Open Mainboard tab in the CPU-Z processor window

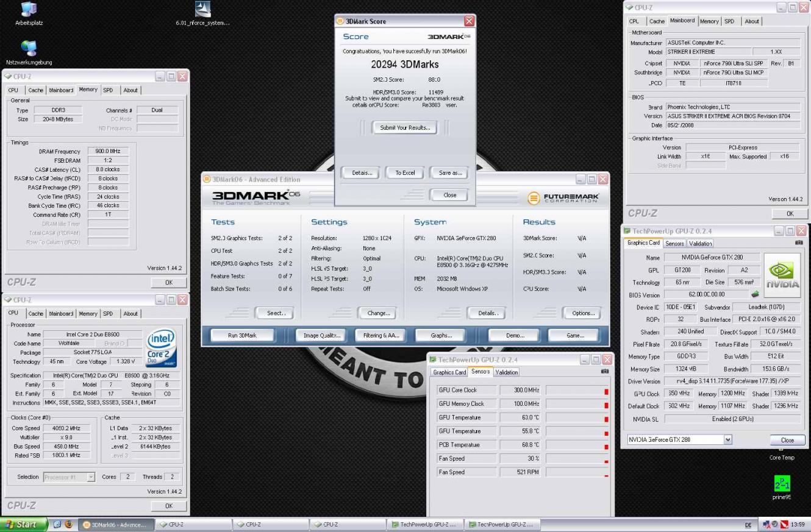(61, 313)
